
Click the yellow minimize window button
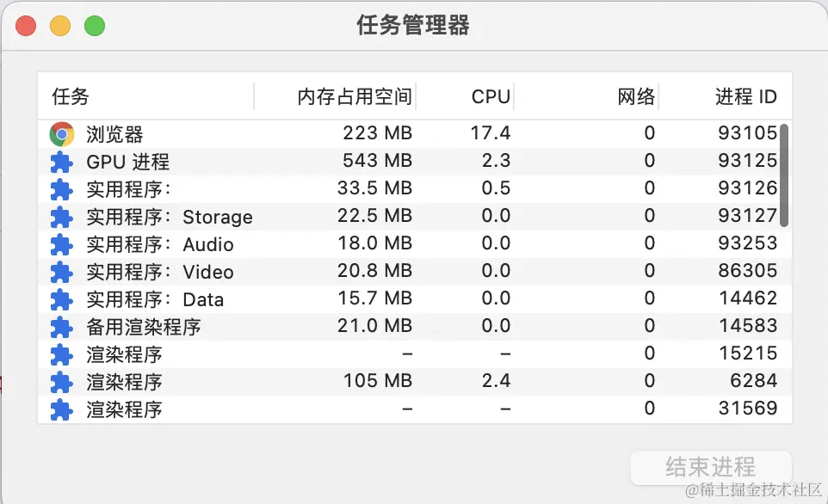click(60, 26)
